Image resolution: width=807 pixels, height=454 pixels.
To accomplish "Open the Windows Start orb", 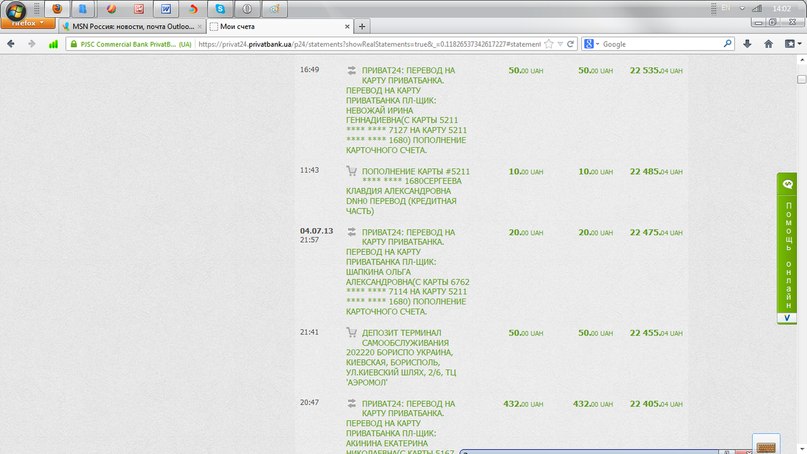I will coord(15,10).
